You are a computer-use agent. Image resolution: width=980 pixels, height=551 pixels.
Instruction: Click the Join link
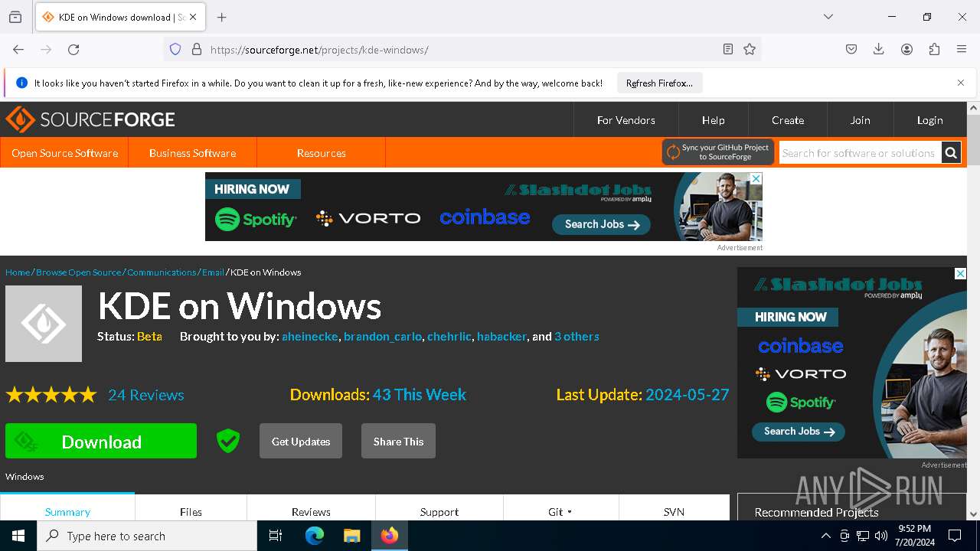[860, 120]
